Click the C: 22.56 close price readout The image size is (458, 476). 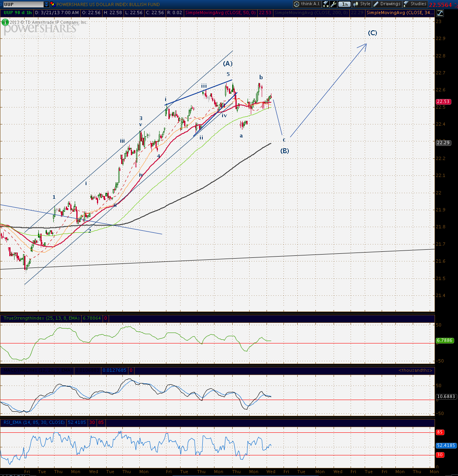pos(155,13)
